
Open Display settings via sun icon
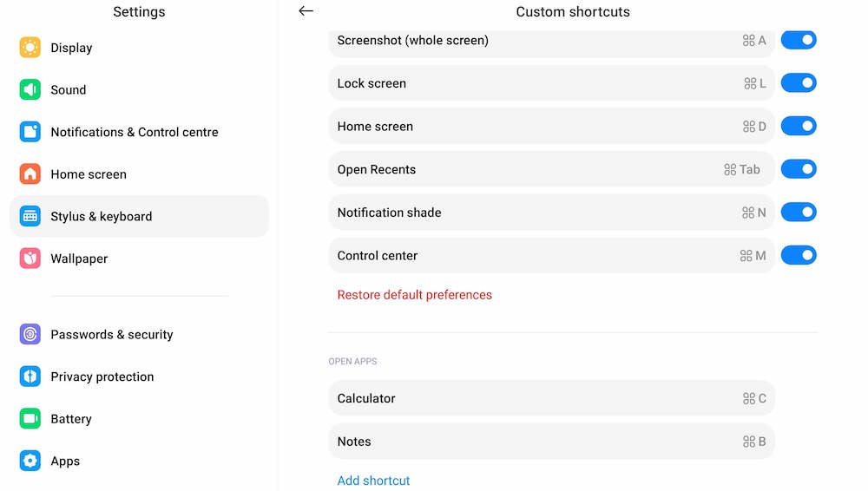(x=30, y=48)
